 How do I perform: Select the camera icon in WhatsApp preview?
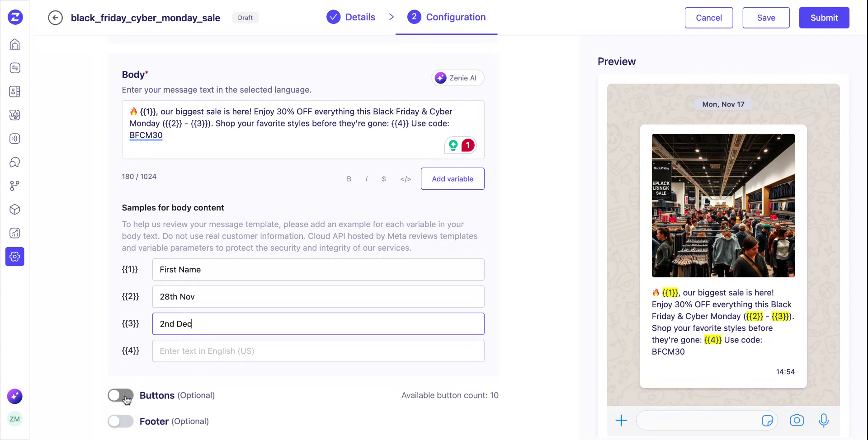coord(797,420)
